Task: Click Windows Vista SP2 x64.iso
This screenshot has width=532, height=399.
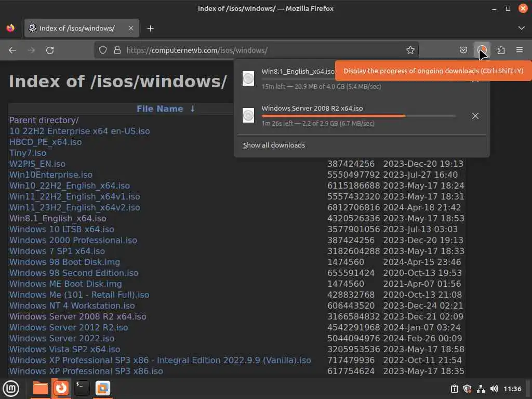Action: 65,349
